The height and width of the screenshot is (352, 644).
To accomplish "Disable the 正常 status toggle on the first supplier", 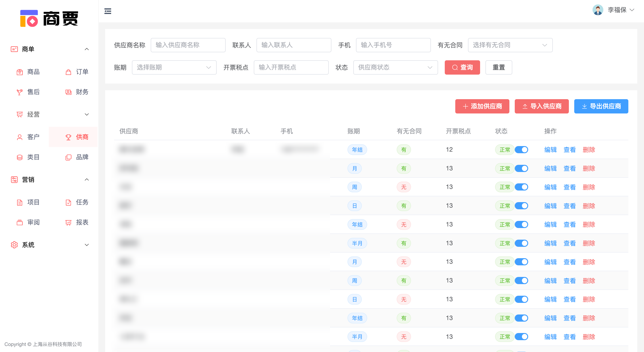I will click(522, 150).
